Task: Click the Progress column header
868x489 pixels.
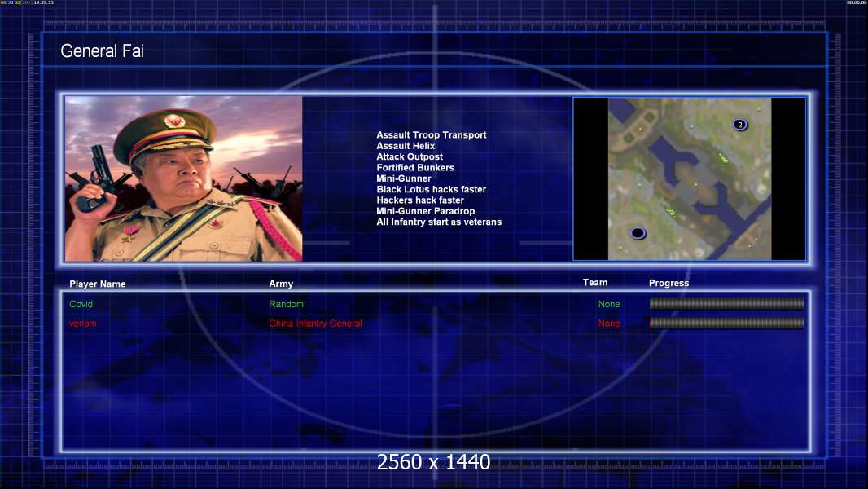Action: (x=669, y=283)
